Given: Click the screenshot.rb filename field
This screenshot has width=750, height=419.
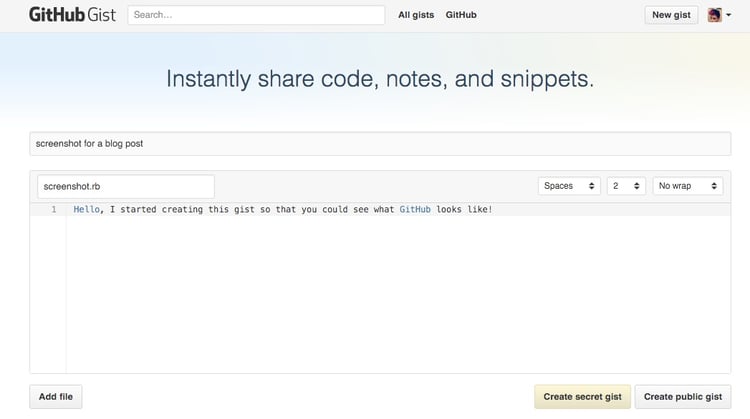Looking at the screenshot, I should tap(126, 186).
